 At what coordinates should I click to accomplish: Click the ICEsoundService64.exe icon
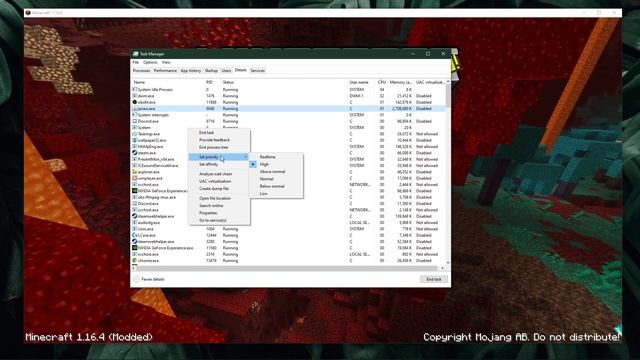click(x=135, y=165)
